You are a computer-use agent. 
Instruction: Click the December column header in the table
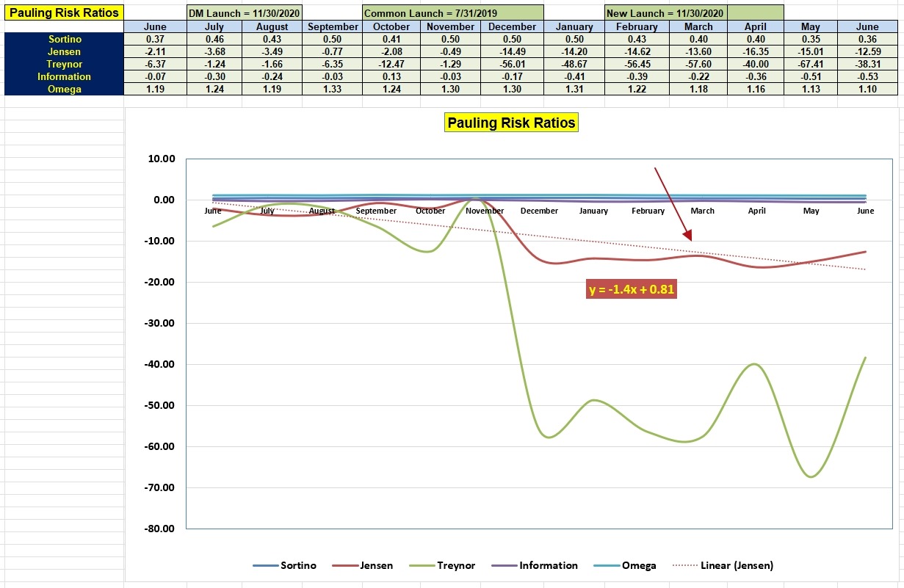pyautogui.click(x=513, y=26)
